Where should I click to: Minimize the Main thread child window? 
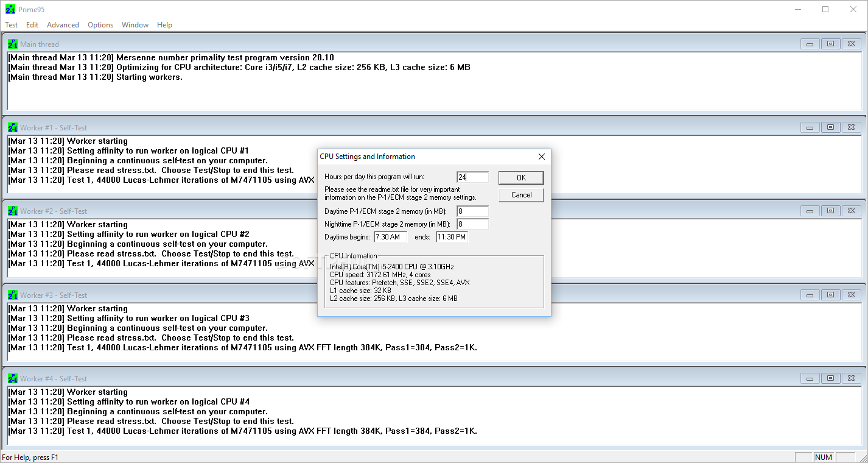810,44
